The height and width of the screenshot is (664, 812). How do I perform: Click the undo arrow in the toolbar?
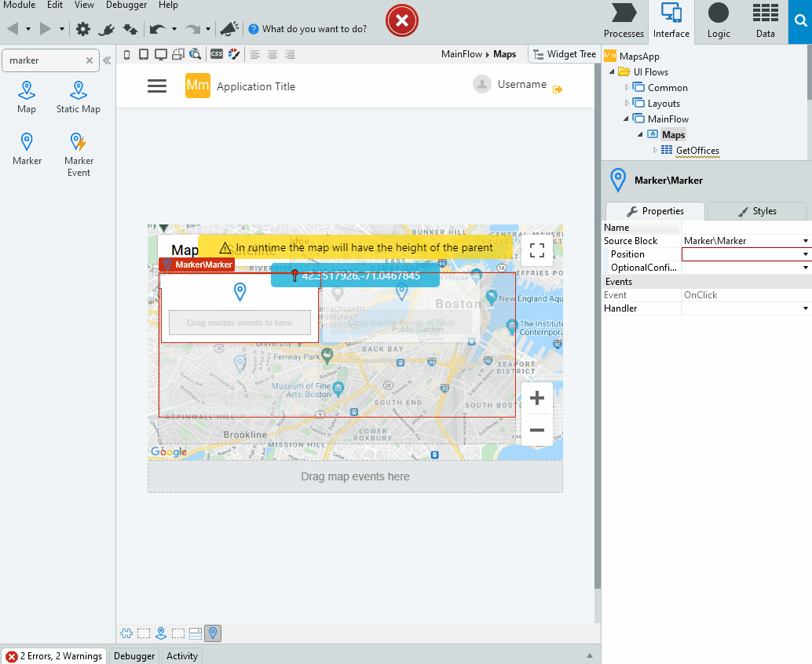point(156,28)
